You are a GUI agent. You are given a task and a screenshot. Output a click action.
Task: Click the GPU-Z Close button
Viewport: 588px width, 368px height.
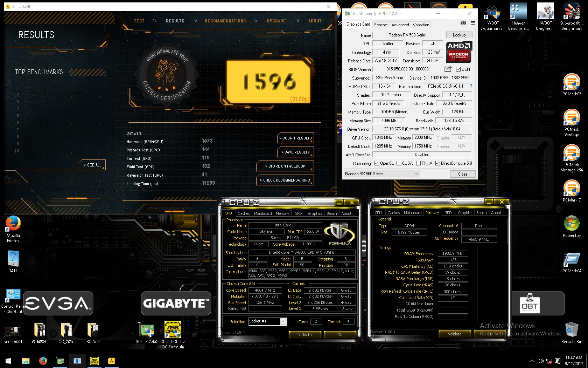pos(463,174)
